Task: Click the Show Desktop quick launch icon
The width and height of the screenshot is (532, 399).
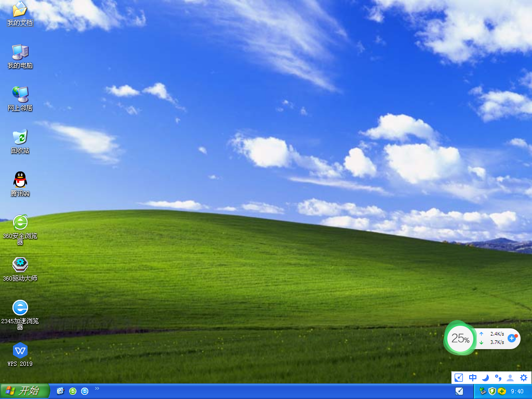Action: click(x=60, y=391)
